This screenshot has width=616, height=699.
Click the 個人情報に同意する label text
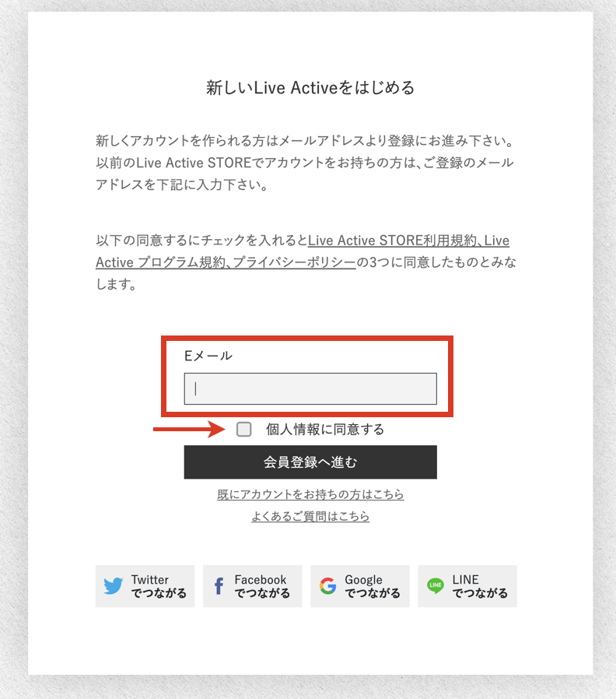pos(324,430)
